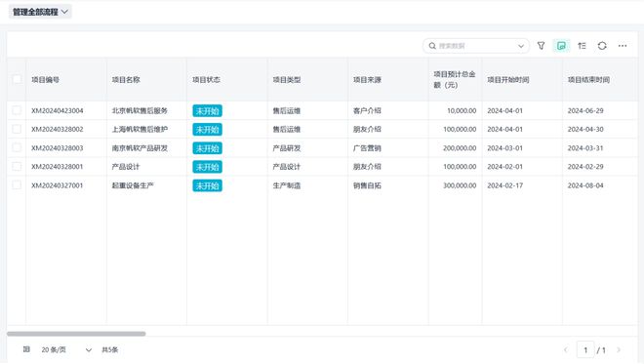
Task: Check the row XM20240328003
Action: point(17,147)
